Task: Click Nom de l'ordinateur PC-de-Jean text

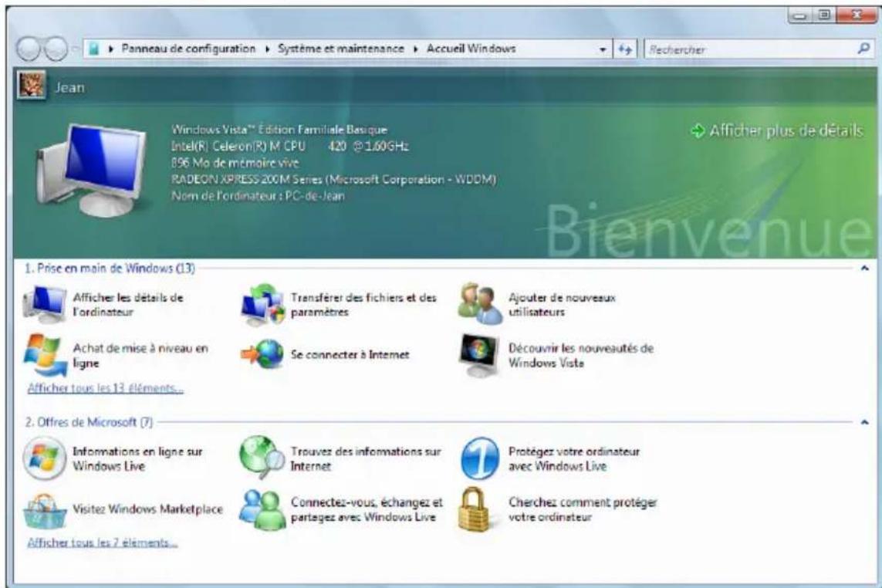Action: [x=258, y=196]
